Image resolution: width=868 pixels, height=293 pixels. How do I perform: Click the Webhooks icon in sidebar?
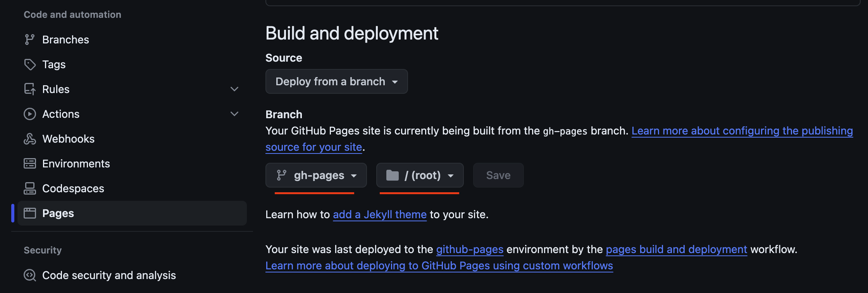[x=30, y=139]
